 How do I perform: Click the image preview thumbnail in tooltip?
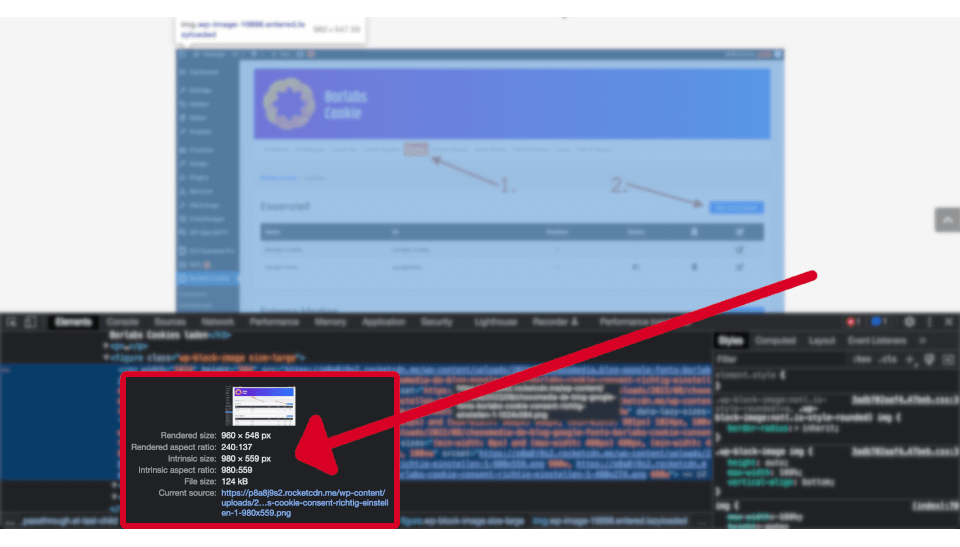tap(260, 406)
